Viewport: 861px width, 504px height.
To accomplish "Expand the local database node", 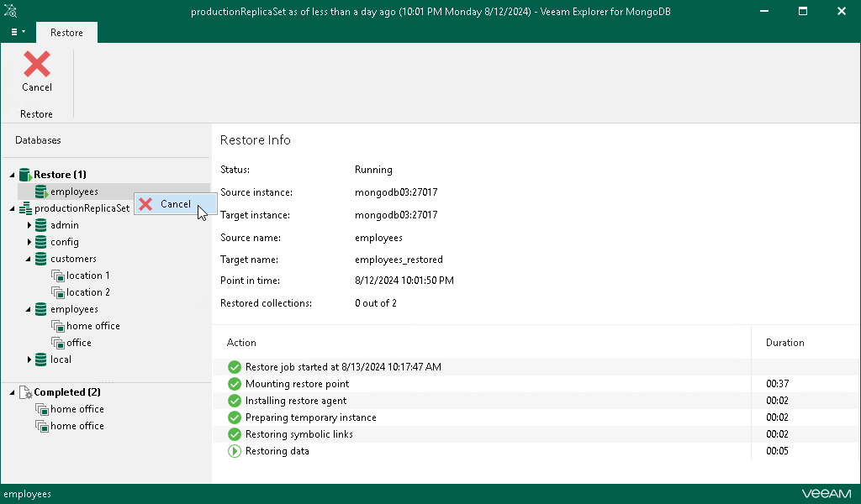I will 29,360.
